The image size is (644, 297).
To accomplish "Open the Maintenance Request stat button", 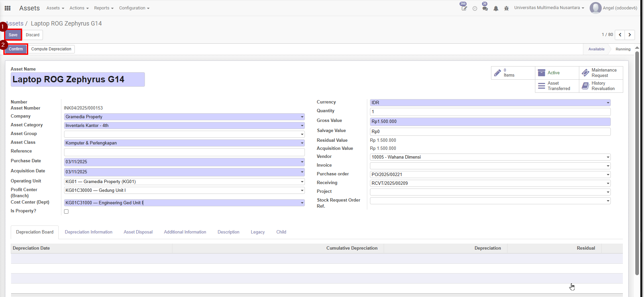I will click(601, 73).
